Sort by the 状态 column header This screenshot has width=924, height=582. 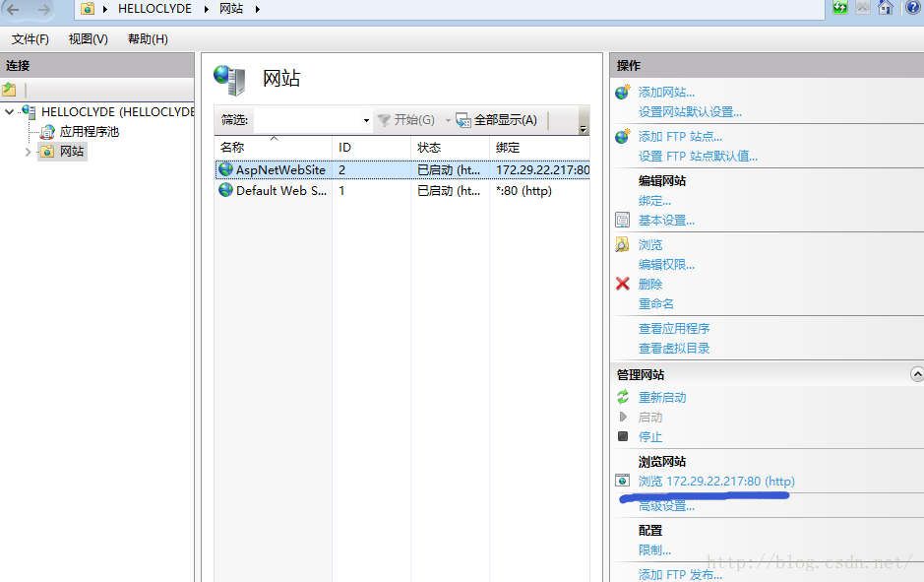(x=450, y=148)
